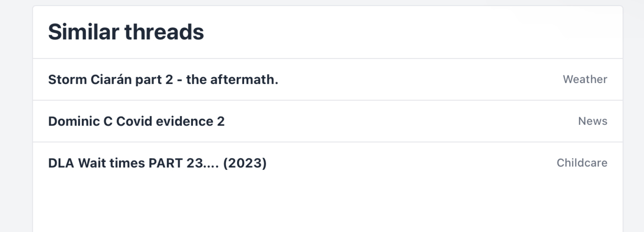Click the Similar threads heading
This screenshot has height=232, width=644.
[x=126, y=32]
